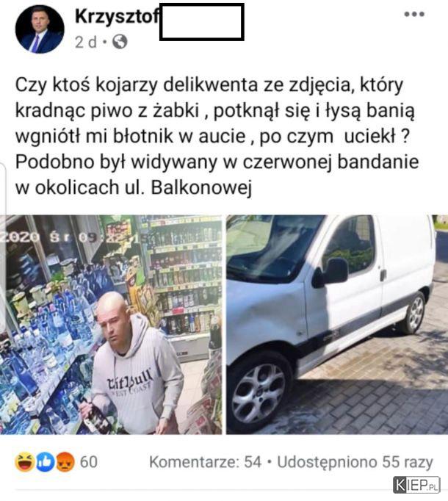The height and width of the screenshot is (501, 448).
Task: Click Udostępniono 55 razy shares link
Action: point(355,462)
